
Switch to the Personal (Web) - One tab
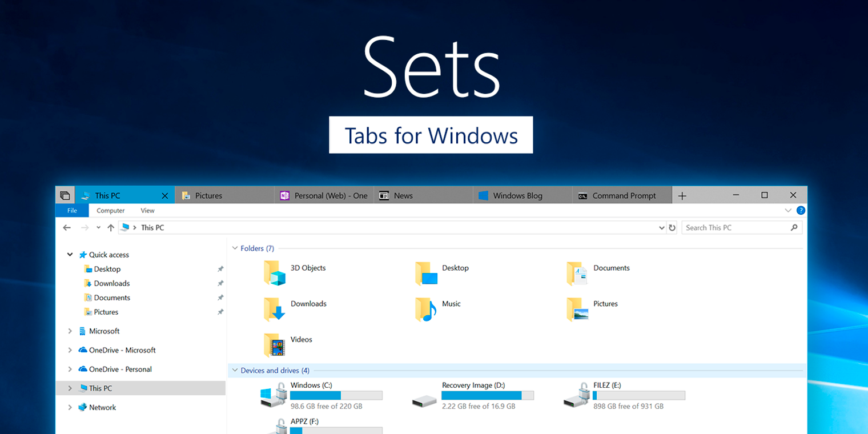[323, 195]
